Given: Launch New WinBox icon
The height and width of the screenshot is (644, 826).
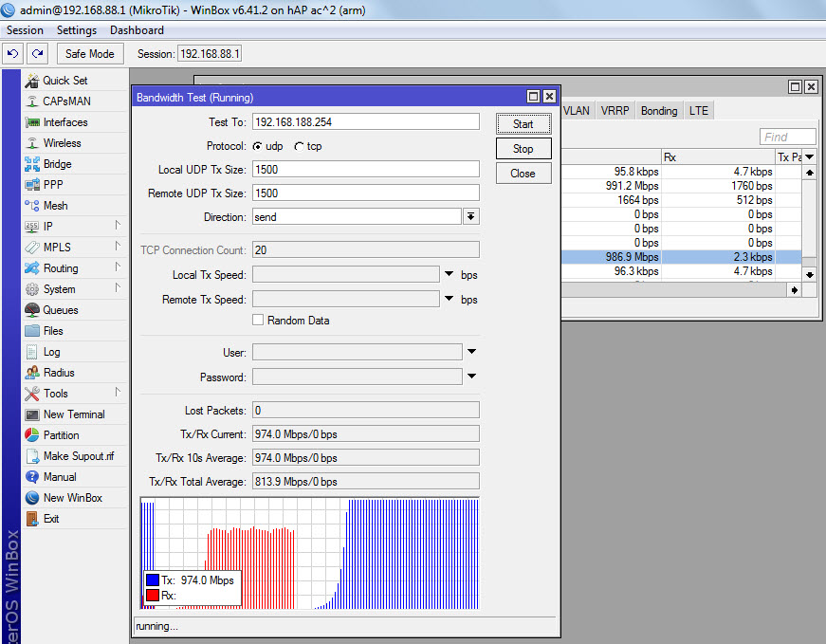Looking at the screenshot, I should coord(32,498).
